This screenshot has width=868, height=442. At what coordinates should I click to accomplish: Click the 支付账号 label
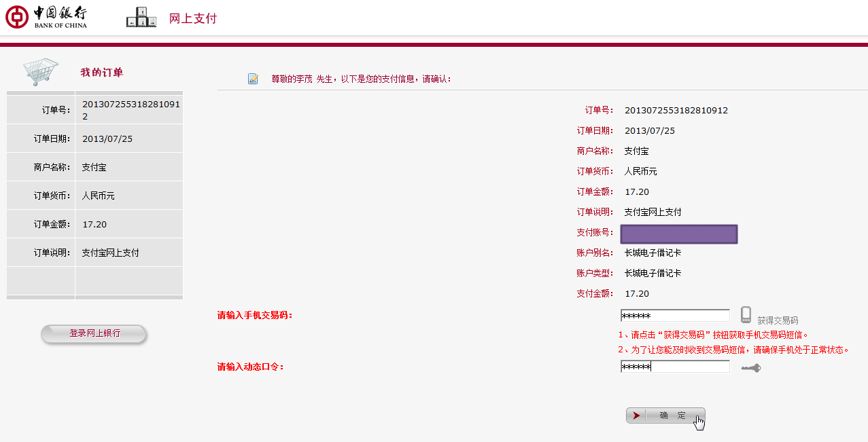pyautogui.click(x=595, y=233)
